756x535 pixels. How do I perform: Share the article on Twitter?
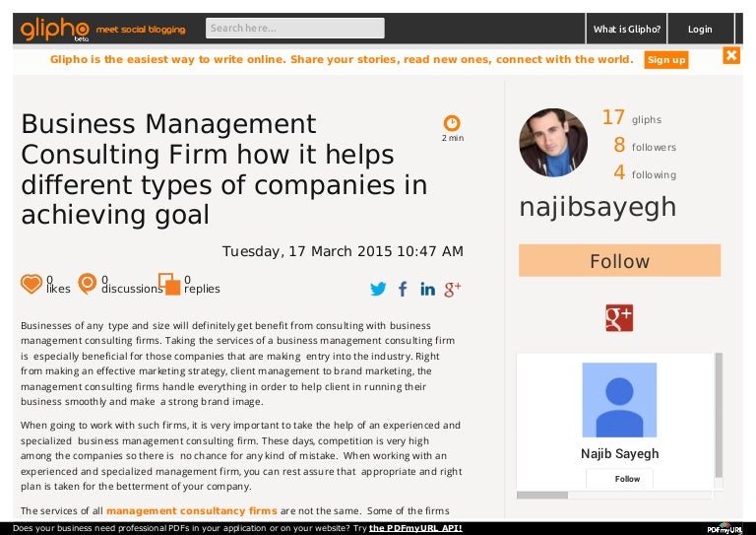point(378,289)
